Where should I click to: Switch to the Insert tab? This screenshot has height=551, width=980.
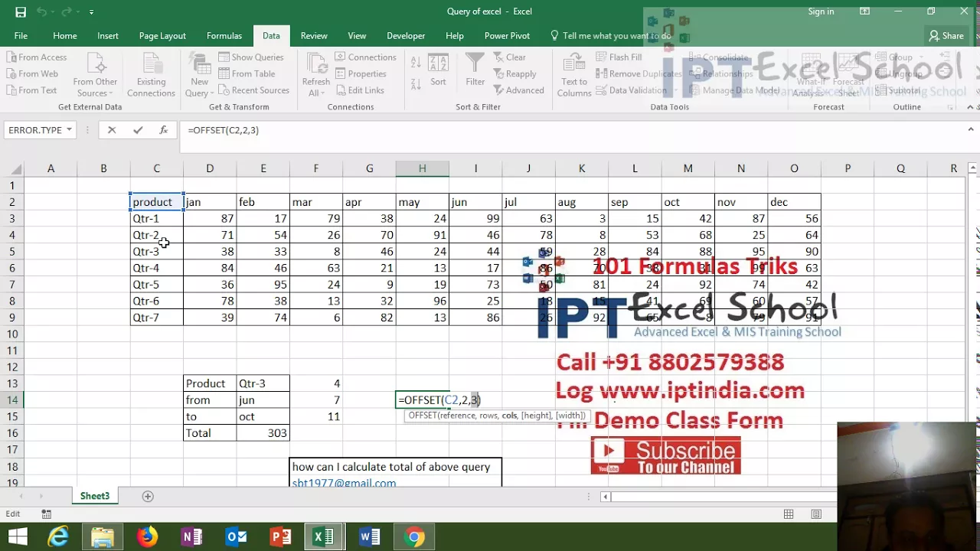[x=108, y=36]
